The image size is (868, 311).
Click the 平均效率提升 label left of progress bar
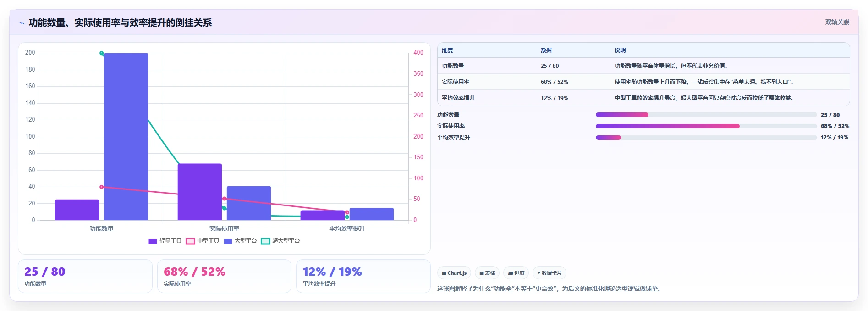tap(454, 138)
